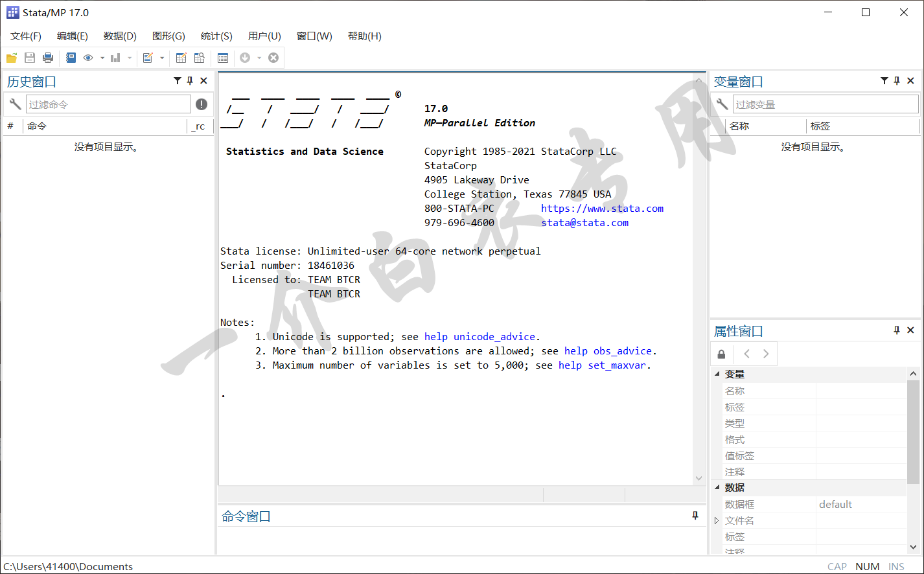
Task: Open the 文件(F) menu
Action: tap(26, 36)
